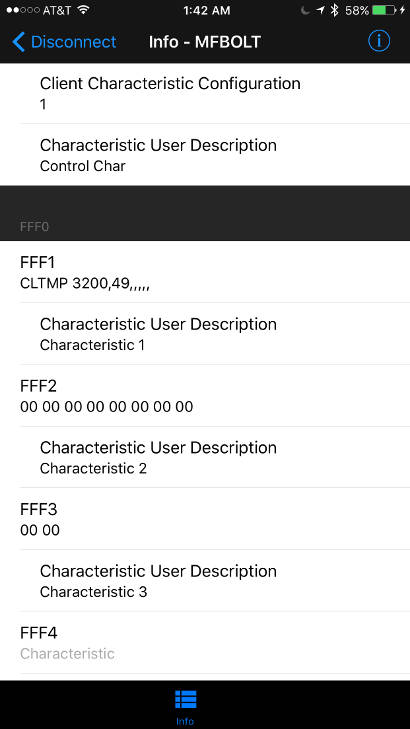Tap the Disconnect button

pyautogui.click(x=64, y=42)
